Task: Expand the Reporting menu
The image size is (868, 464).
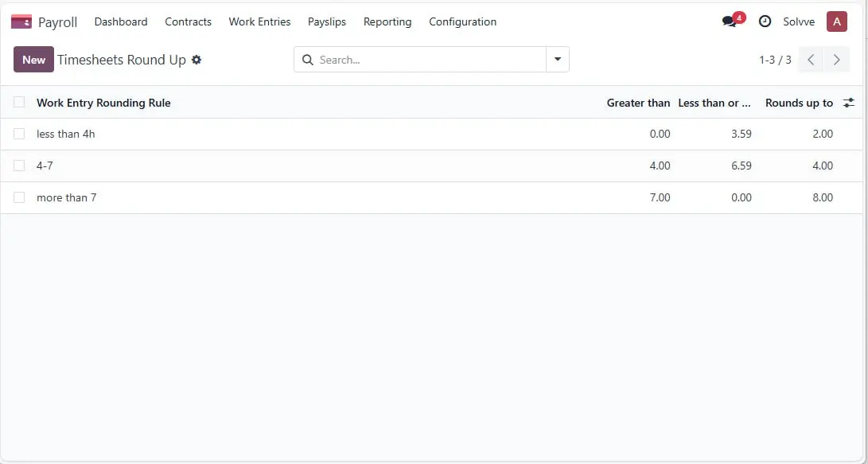Action: pyautogui.click(x=387, y=21)
